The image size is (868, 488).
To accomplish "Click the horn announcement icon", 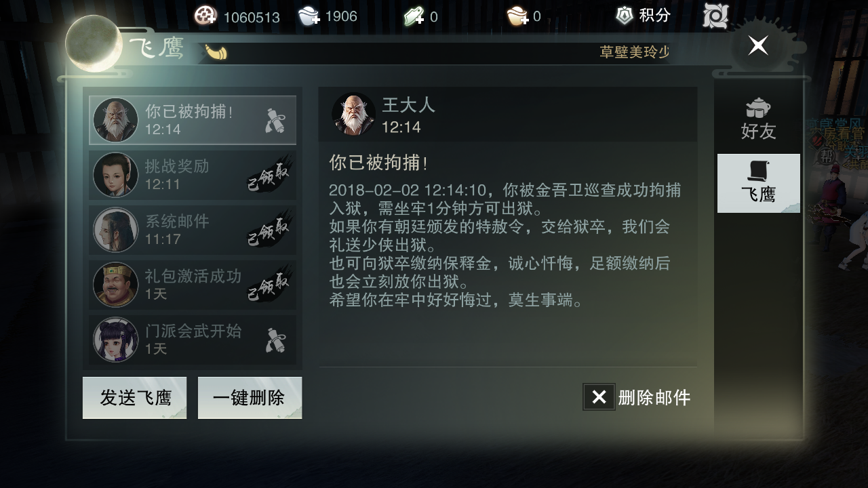I will click(216, 52).
